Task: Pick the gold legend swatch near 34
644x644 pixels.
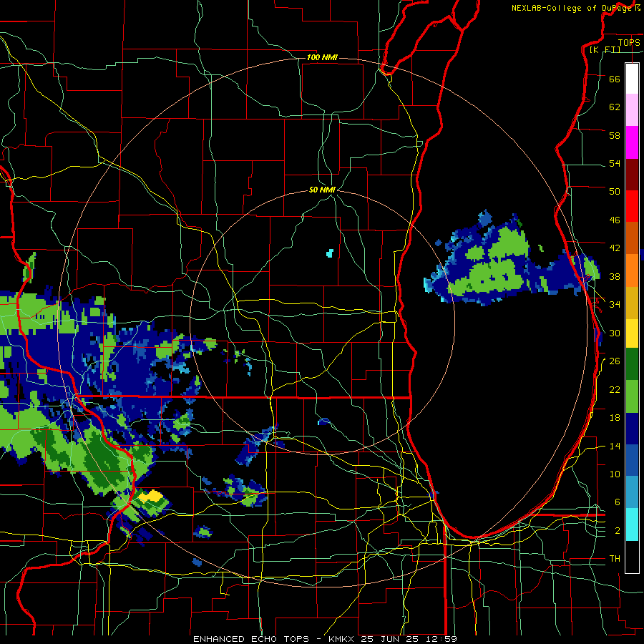Action: [x=632, y=302]
